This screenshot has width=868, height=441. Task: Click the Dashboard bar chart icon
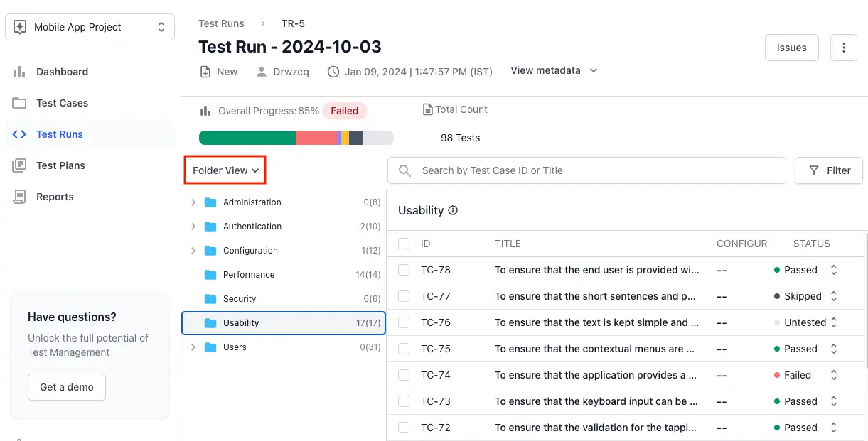click(19, 72)
